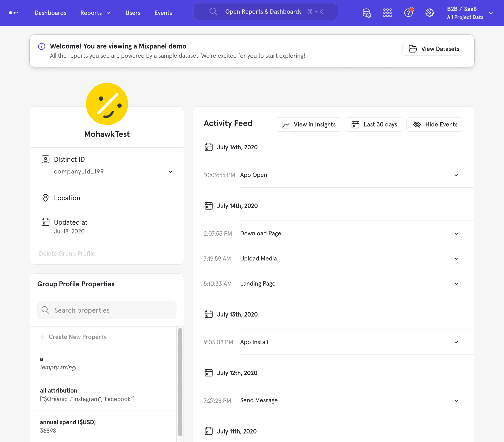
Task: Expand the Upload Media event details
Action: pos(456,259)
